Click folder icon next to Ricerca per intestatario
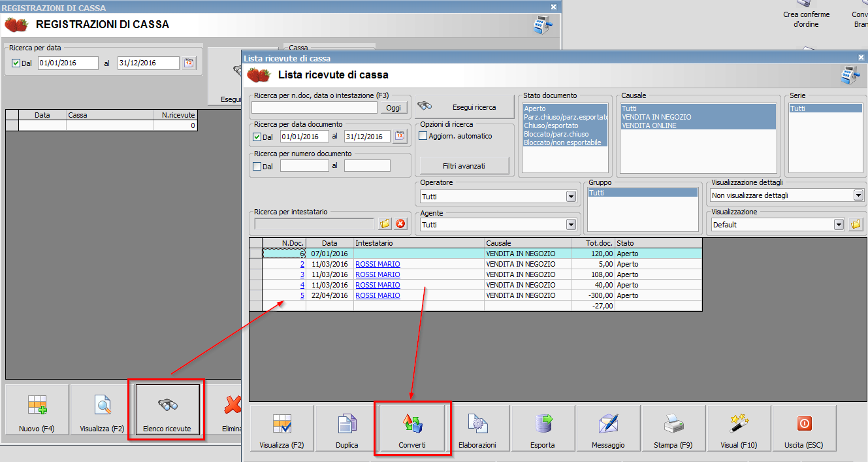This screenshot has height=462, width=868. [x=385, y=223]
